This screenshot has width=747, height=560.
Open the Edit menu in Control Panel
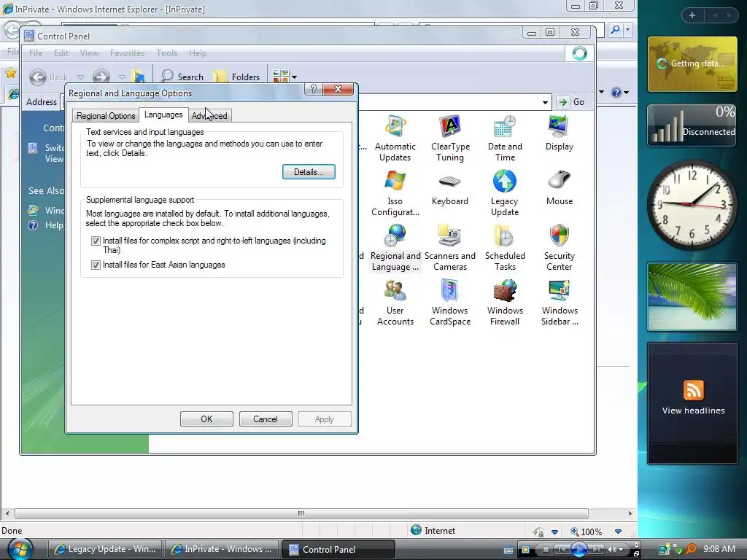[61, 53]
